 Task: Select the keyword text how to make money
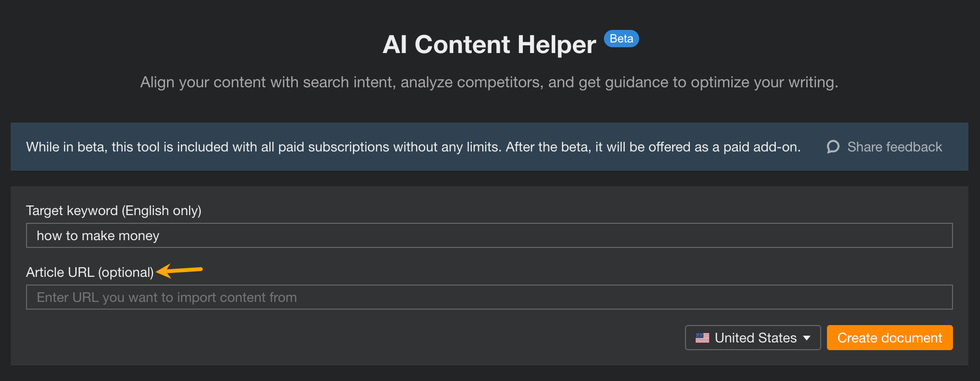(x=98, y=235)
